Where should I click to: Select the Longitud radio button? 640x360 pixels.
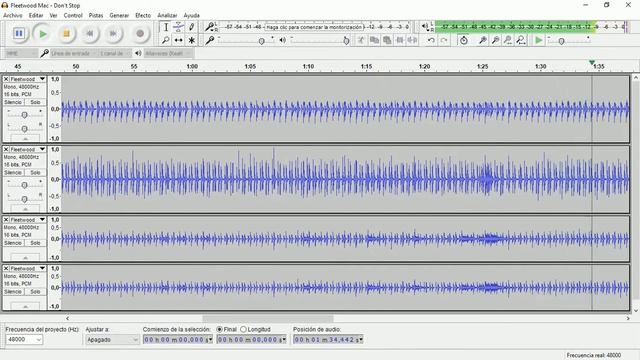(x=243, y=329)
